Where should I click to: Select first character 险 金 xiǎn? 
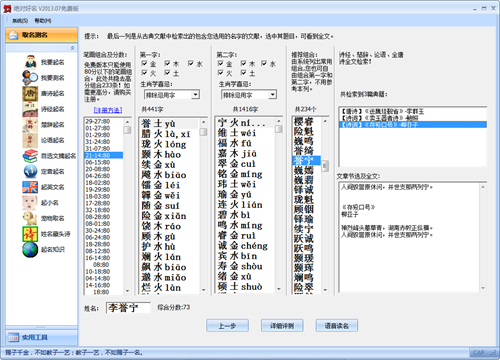(x=169, y=216)
